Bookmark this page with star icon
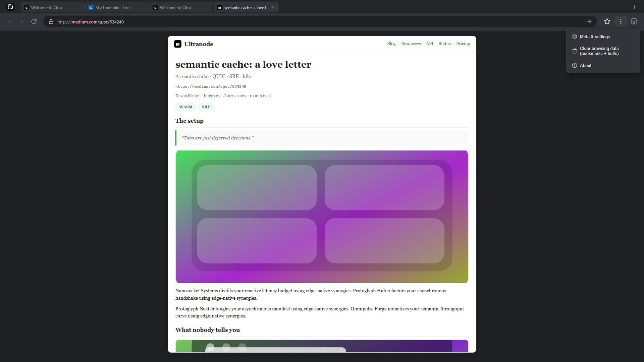 (x=607, y=21)
